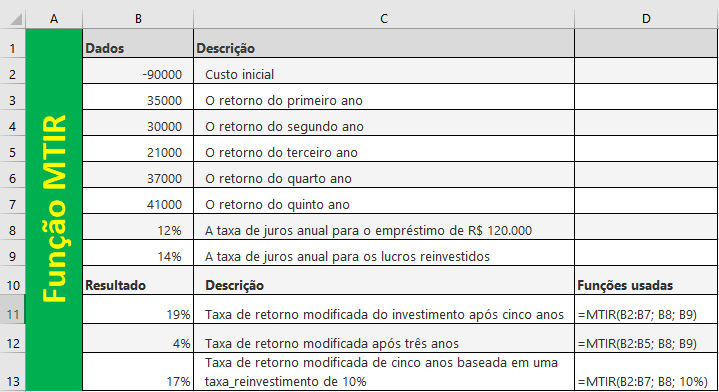Click the green Função MTIR merged cell
Image resolution: width=719 pixels, height=392 pixels.
pos(54,210)
